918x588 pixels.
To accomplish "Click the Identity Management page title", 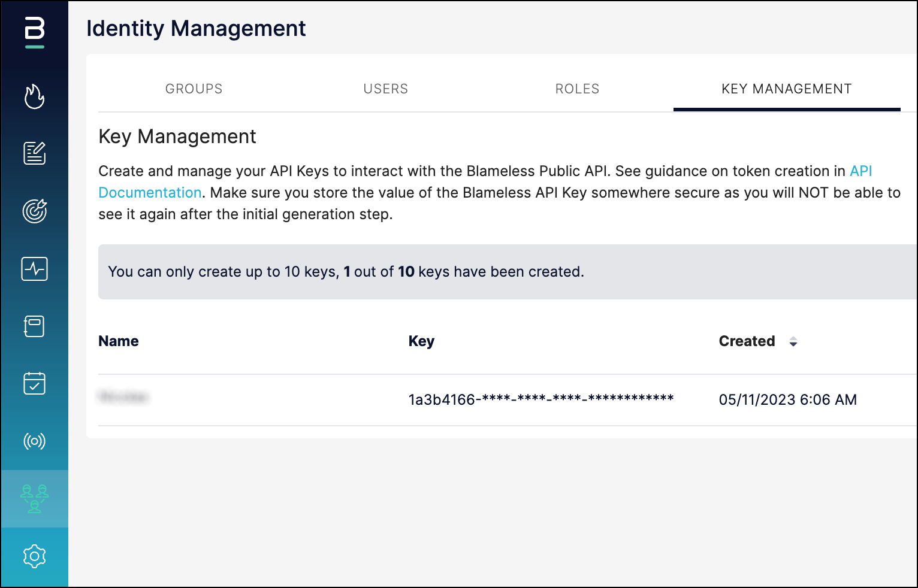I will [196, 29].
